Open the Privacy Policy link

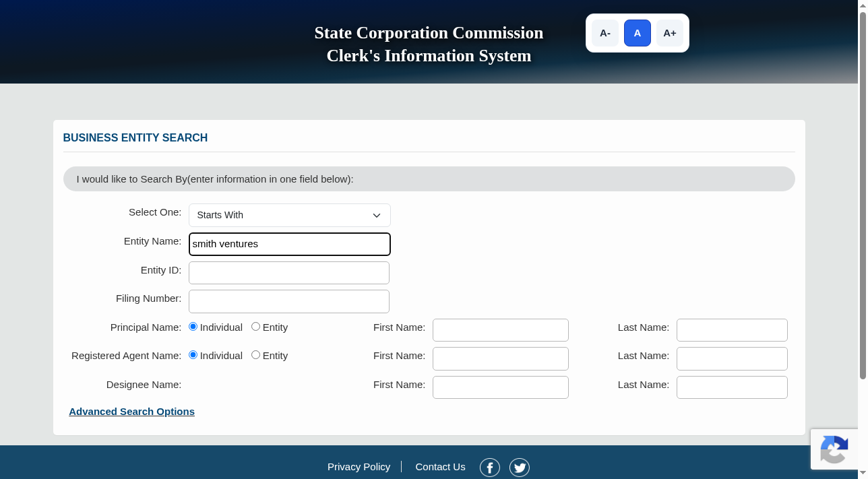pyautogui.click(x=359, y=467)
